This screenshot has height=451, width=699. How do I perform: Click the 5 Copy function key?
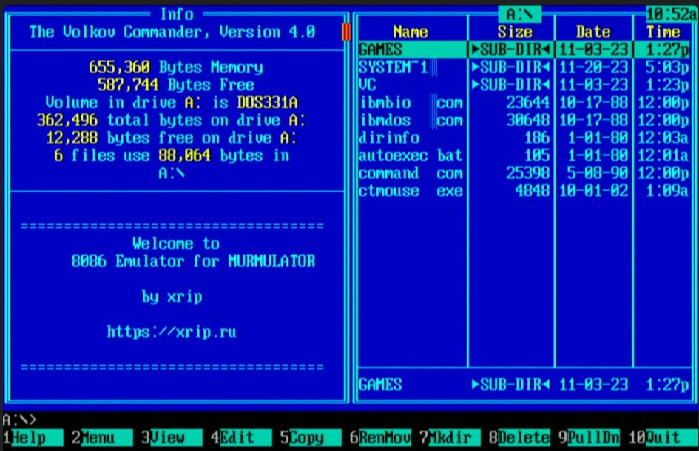pyautogui.click(x=311, y=438)
